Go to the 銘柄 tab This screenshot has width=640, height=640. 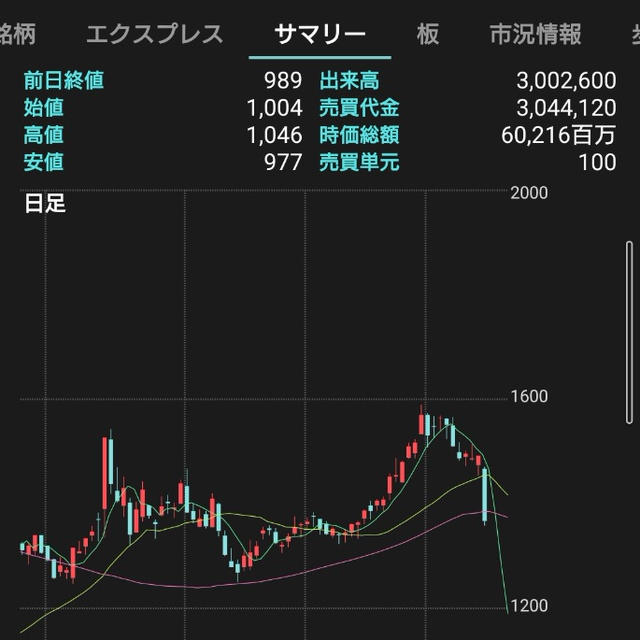(18, 34)
